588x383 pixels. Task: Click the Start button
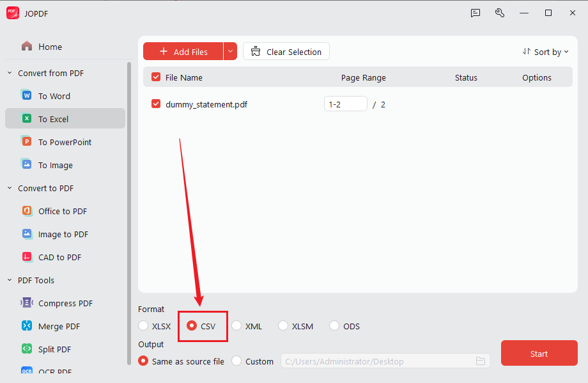(x=539, y=353)
